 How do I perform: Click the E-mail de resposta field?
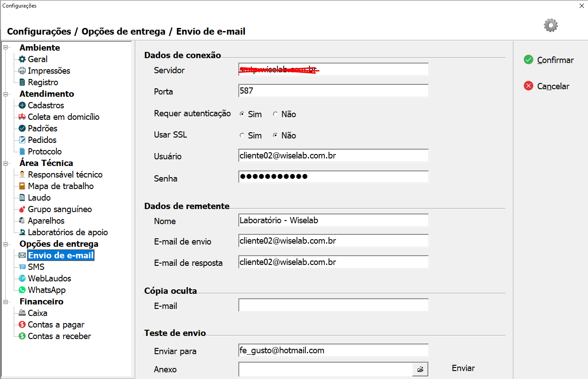(x=334, y=262)
